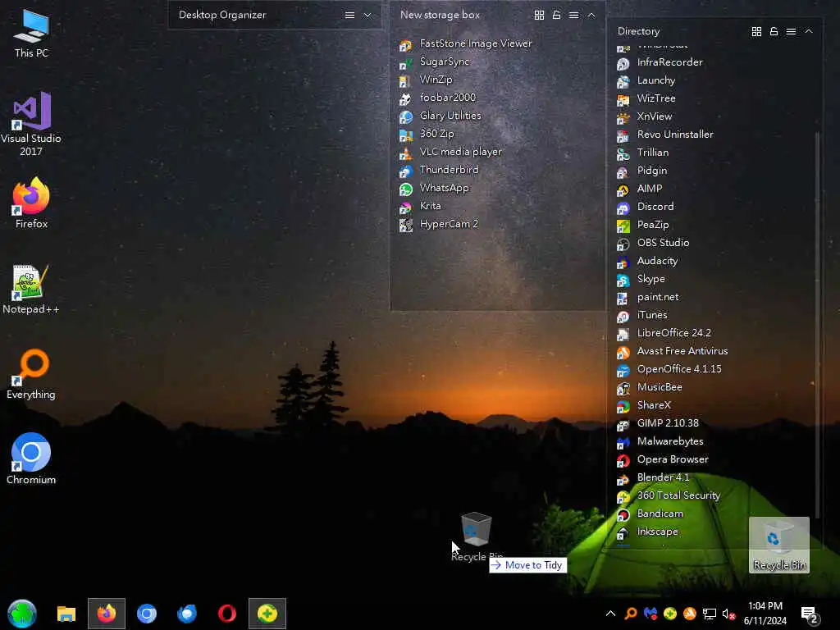
Task: Select SugarSync in New storage box
Action: tap(435, 62)
